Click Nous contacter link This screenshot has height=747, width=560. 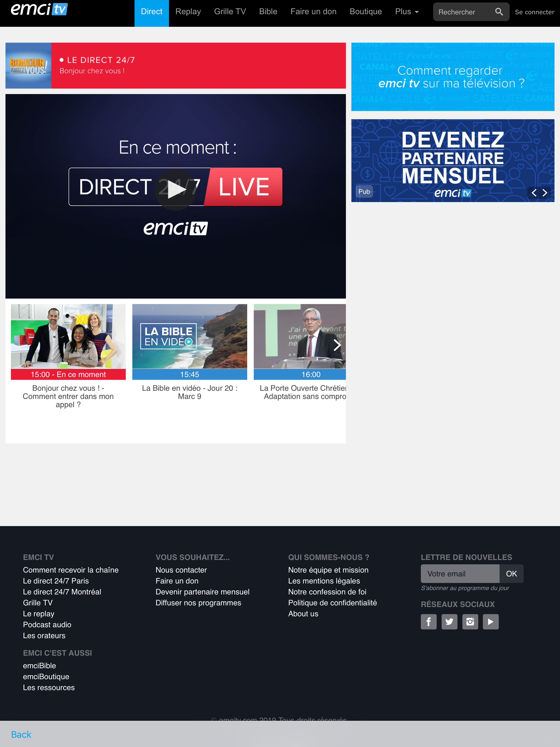point(181,570)
